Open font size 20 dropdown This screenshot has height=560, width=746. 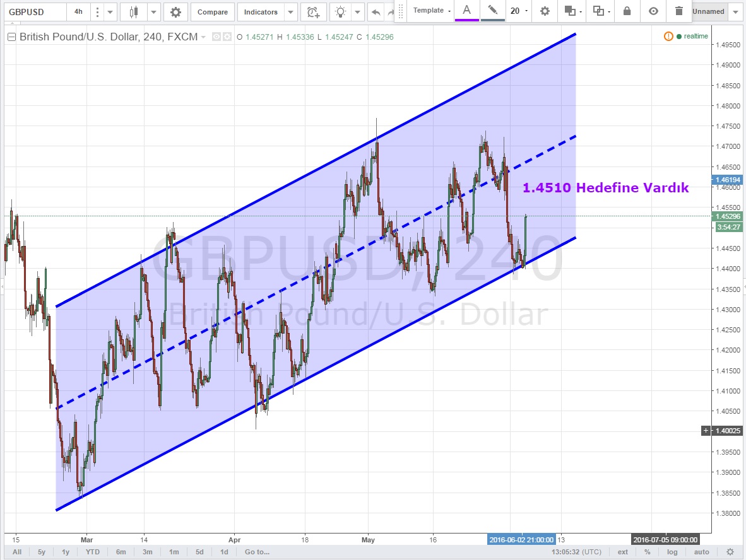click(519, 11)
